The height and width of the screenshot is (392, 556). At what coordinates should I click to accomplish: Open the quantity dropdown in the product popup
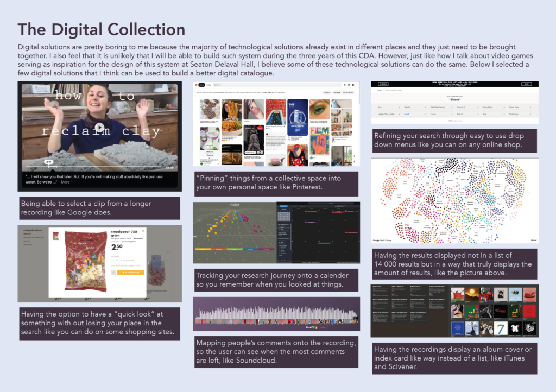coord(115,260)
